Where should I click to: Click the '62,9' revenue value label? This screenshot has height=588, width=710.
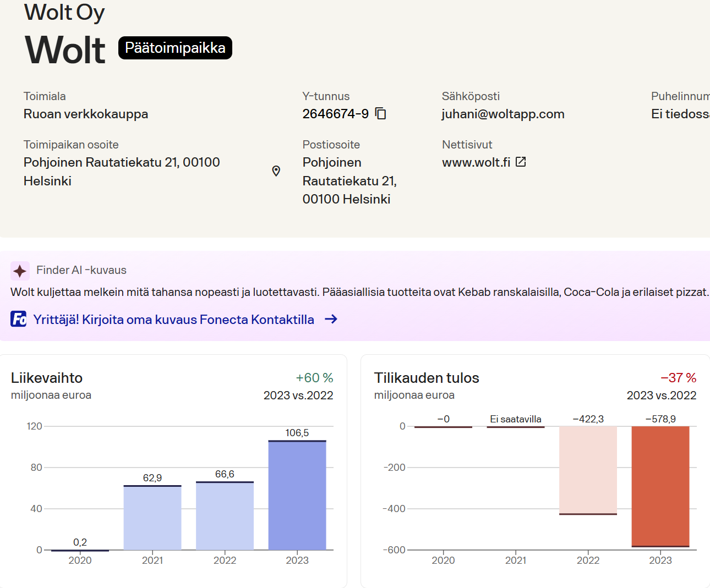tap(152, 478)
